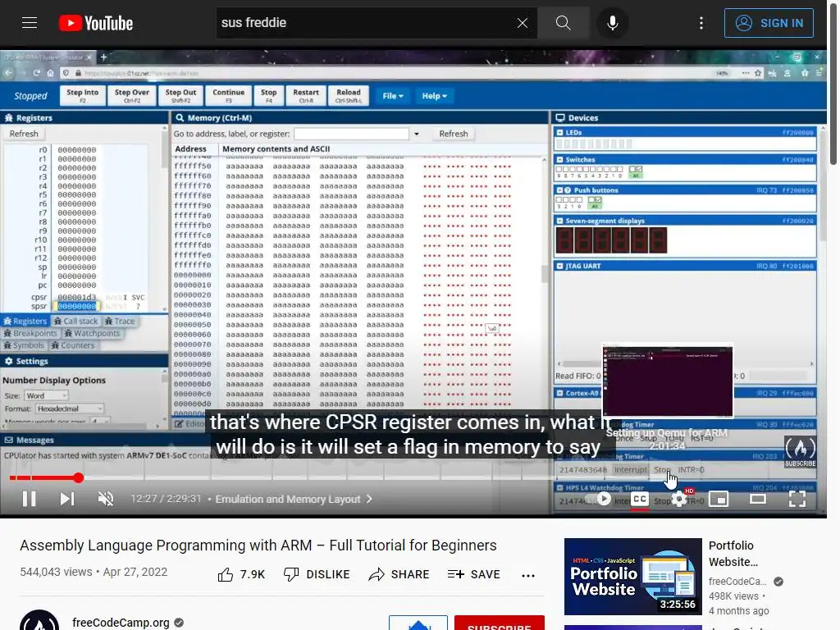Click the DISLIKE thumbs-down button

pyautogui.click(x=316, y=574)
